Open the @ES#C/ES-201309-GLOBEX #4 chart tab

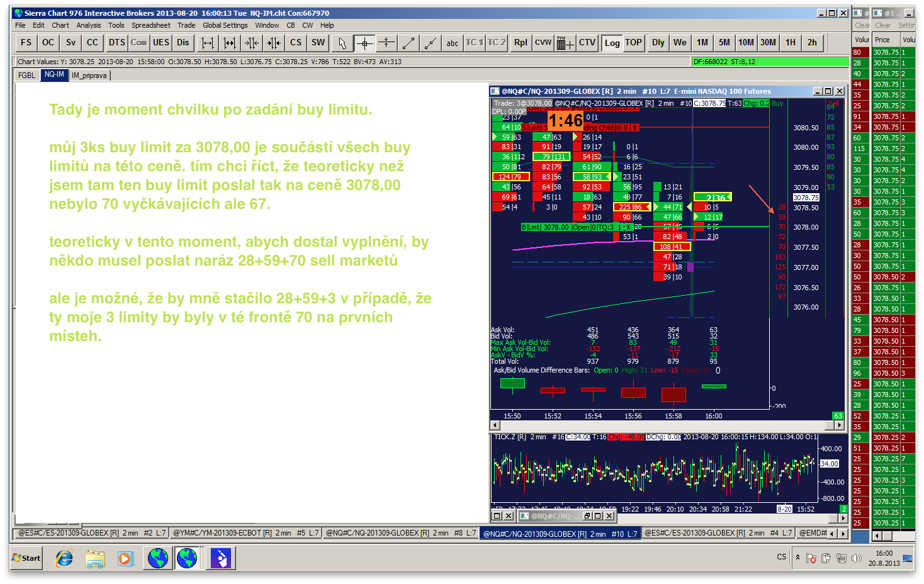coord(718,533)
